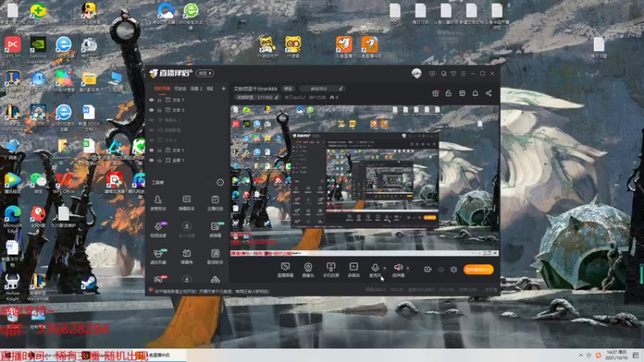Edit the pill label right of modify button

(321, 88)
